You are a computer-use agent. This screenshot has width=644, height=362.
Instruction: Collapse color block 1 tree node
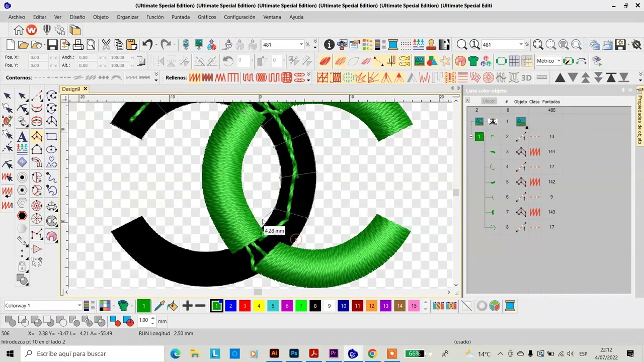pyautogui.click(x=471, y=137)
